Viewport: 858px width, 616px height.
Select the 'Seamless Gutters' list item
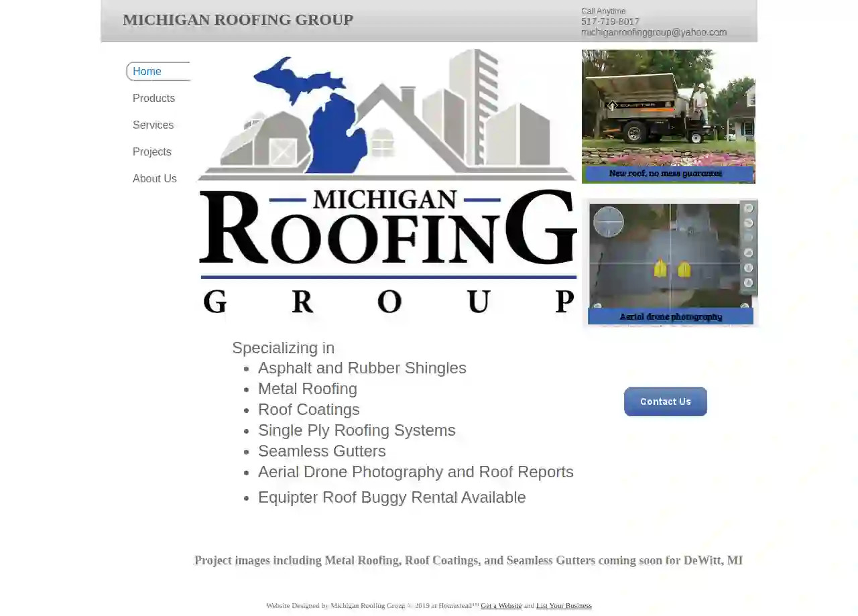coord(322,451)
